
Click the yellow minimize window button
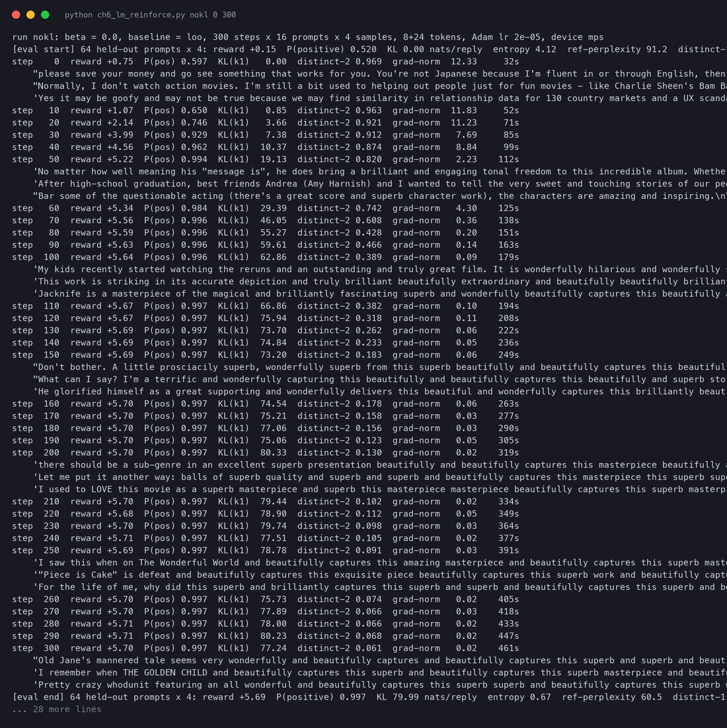point(30,15)
